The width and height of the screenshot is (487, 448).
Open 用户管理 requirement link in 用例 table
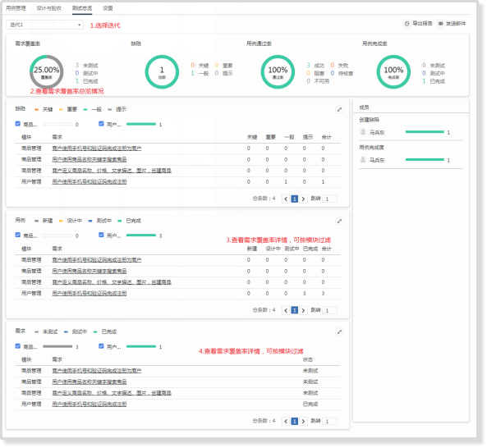(90, 294)
